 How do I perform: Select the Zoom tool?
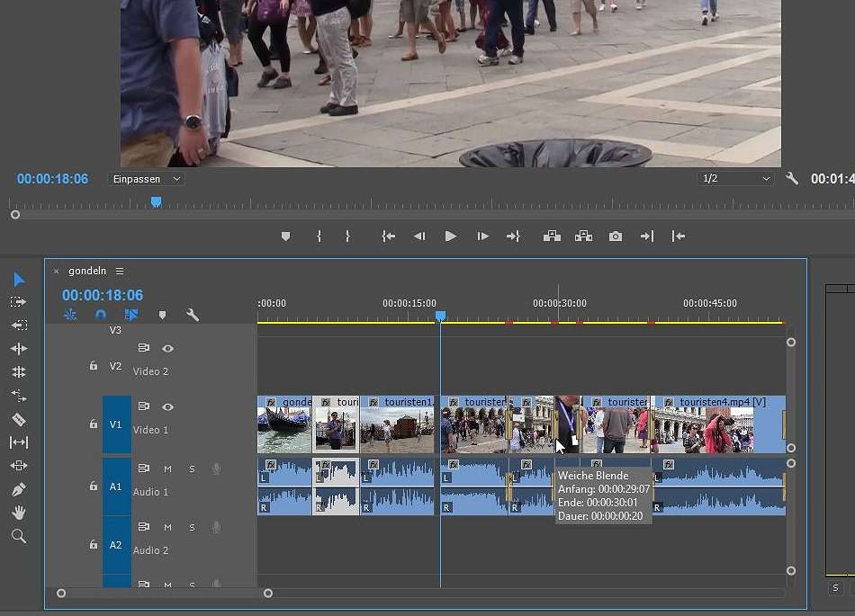point(18,536)
